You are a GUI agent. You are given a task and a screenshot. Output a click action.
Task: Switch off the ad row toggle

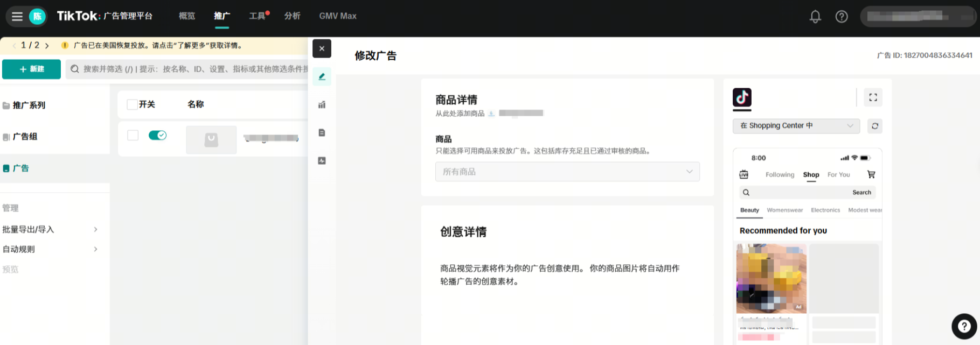point(157,135)
